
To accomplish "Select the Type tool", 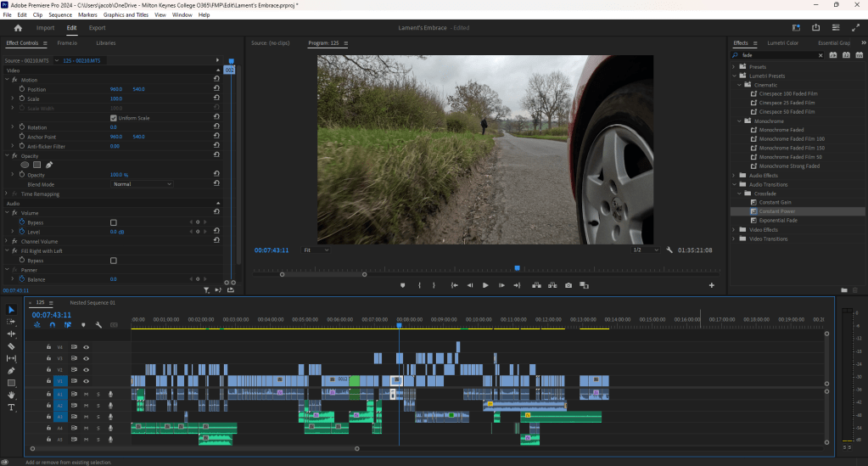I will 12,407.
